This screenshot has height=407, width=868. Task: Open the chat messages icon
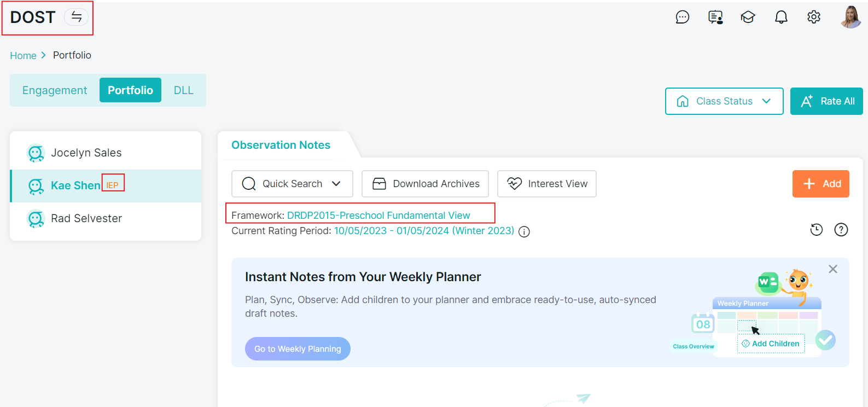tap(682, 18)
